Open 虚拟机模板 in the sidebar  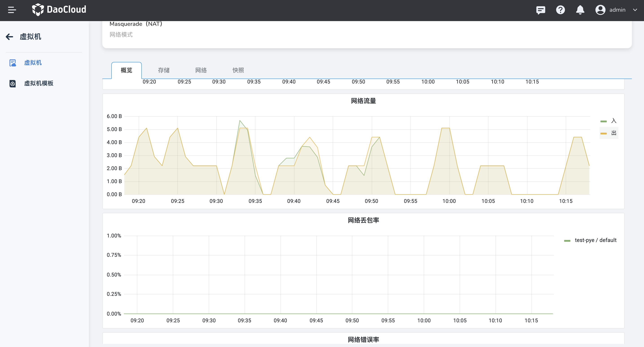(39, 83)
